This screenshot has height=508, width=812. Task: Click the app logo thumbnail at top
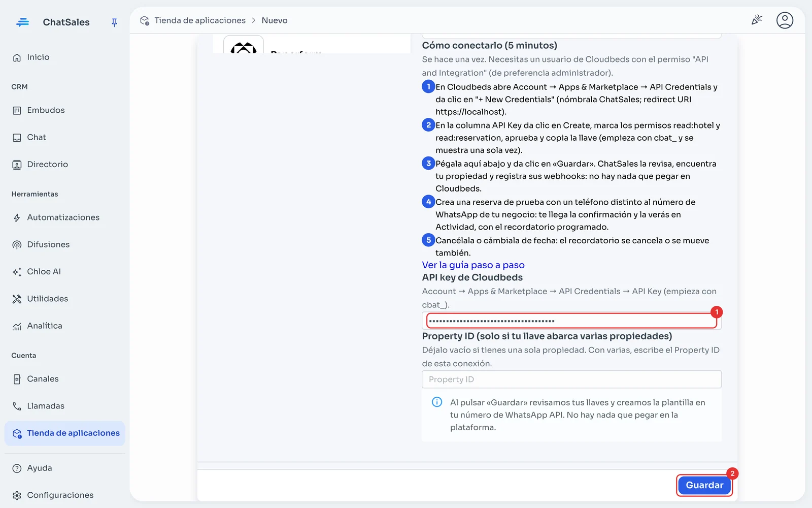[x=244, y=45]
